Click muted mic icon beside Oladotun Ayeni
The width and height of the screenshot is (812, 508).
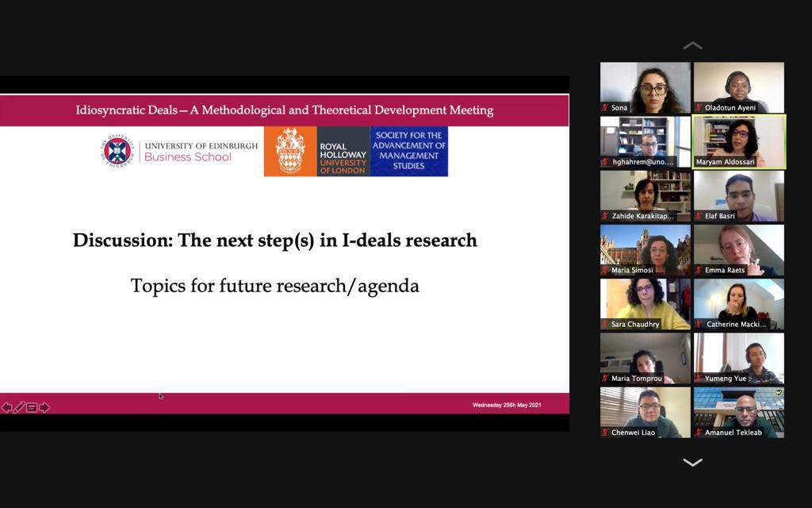[699, 108]
